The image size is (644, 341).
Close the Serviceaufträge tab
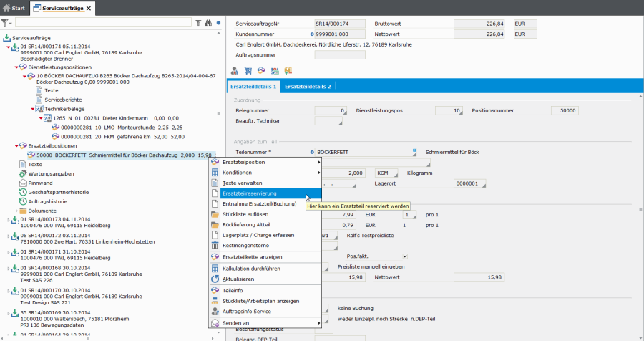(89, 8)
